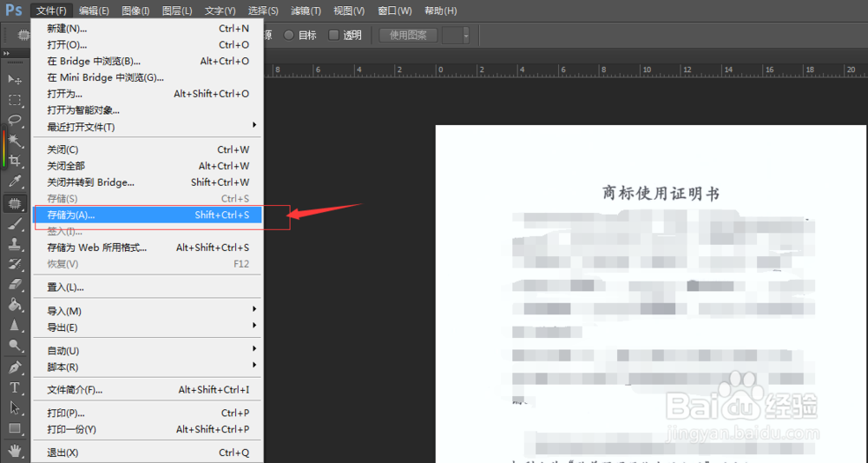
Task: Select the Rectangular Marquee tool
Action: (x=15, y=100)
